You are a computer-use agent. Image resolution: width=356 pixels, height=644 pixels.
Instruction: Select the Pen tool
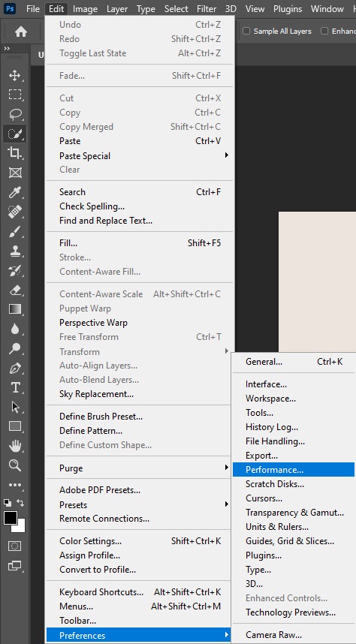[x=15, y=368]
